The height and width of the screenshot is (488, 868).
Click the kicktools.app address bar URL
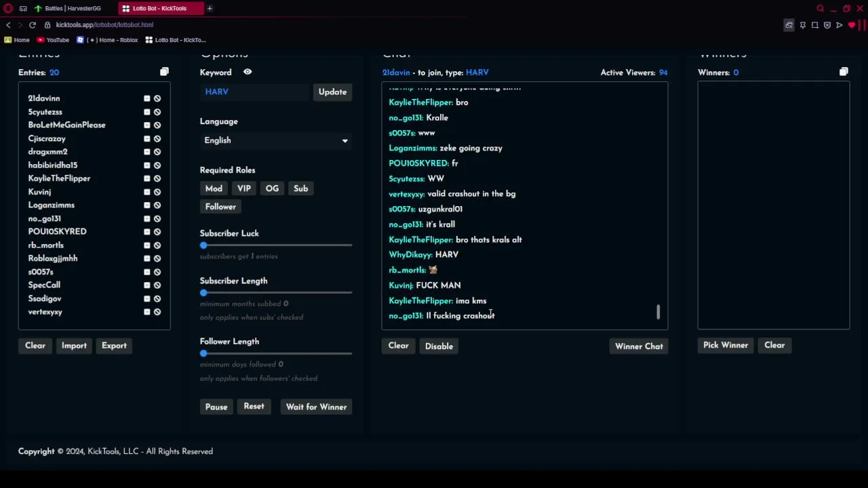pos(104,25)
